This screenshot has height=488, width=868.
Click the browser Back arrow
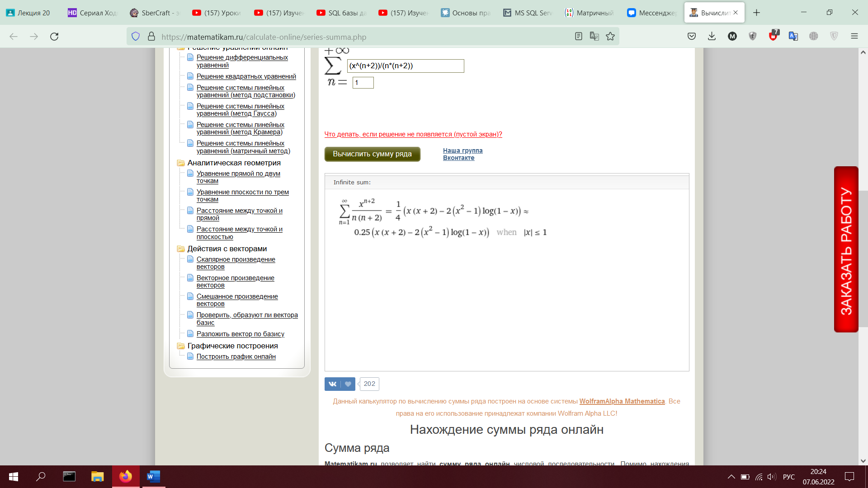click(x=14, y=37)
